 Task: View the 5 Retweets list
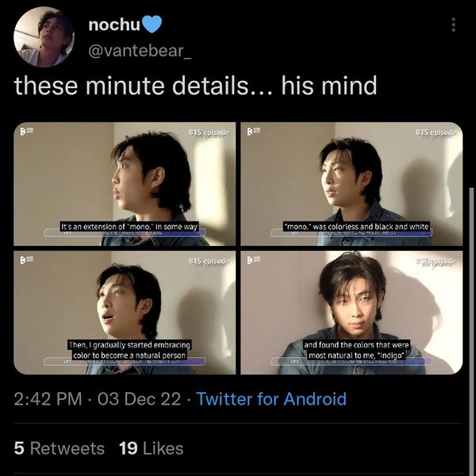(x=59, y=448)
